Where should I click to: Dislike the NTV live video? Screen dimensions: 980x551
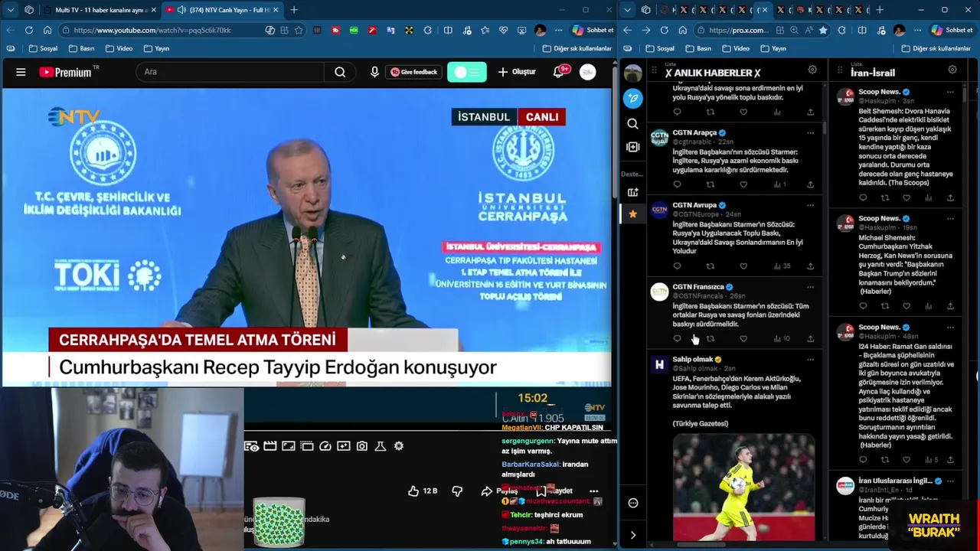click(457, 491)
